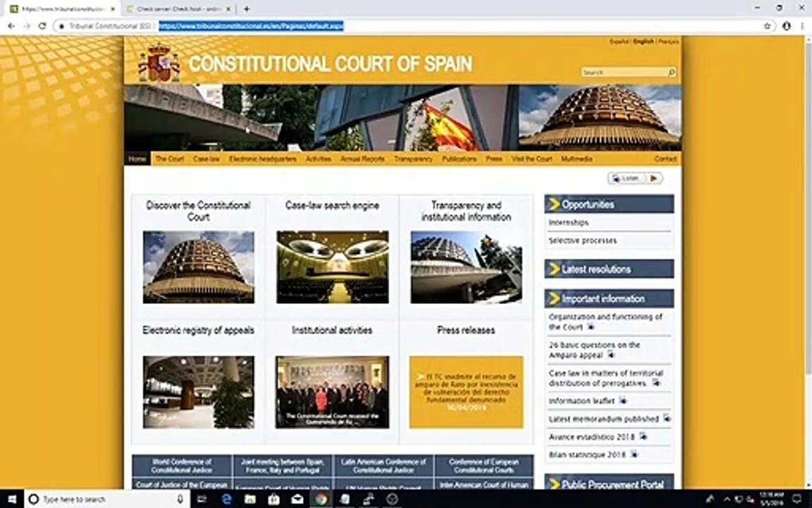Viewport: 812px width, 508px height.
Task: Open Transparency and institutional information image
Action: coord(466,267)
